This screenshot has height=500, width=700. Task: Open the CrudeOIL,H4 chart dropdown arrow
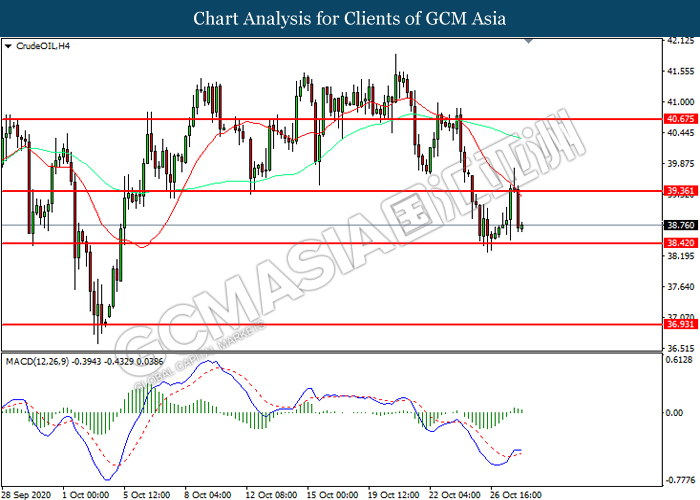(8, 46)
